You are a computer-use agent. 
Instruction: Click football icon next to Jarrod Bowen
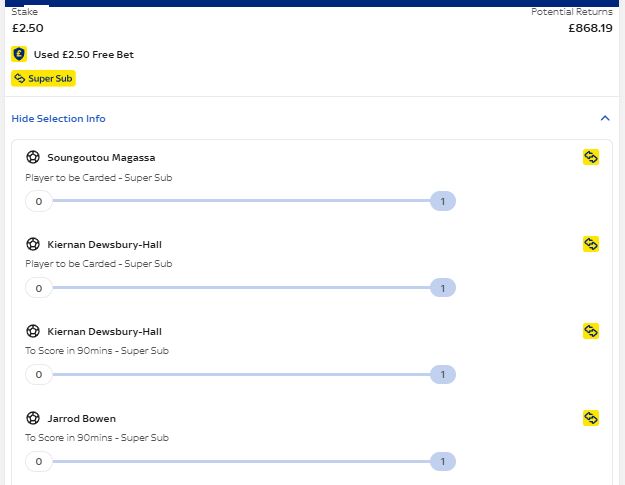(33, 418)
